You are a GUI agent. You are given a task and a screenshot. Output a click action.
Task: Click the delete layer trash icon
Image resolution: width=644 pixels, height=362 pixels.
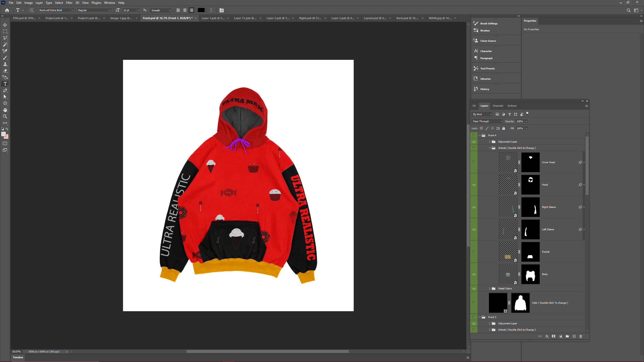[581, 336]
